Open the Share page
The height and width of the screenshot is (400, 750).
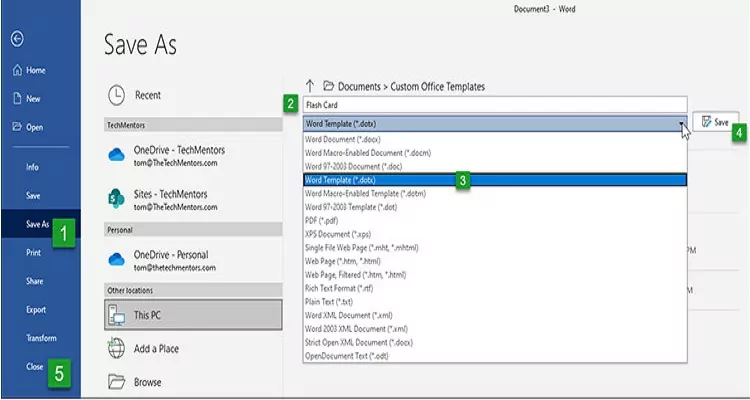[x=34, y=281]
